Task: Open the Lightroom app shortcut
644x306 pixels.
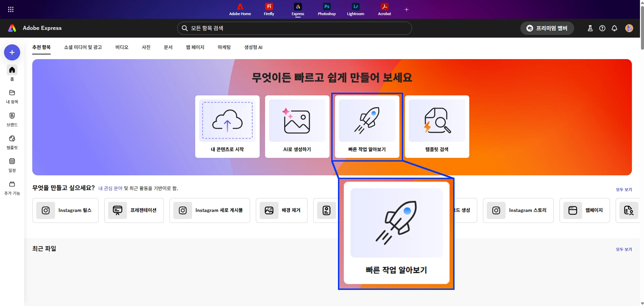Action: point(355,9)
